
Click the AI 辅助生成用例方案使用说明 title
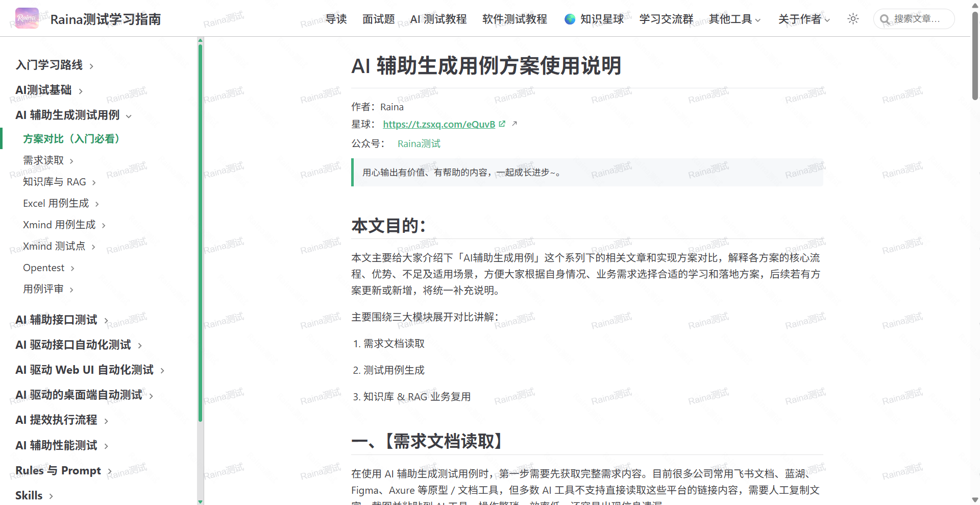pyautogui.click(x=486, y=66)
